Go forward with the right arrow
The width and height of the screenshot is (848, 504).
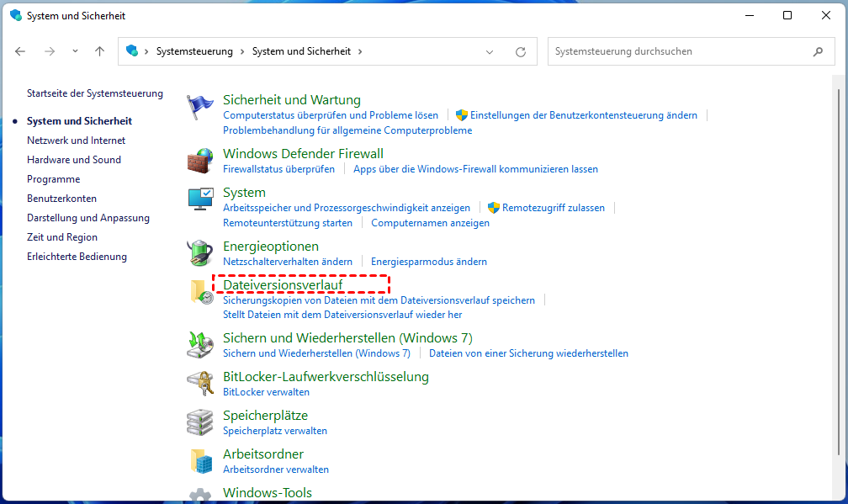[x=49, y=51]
